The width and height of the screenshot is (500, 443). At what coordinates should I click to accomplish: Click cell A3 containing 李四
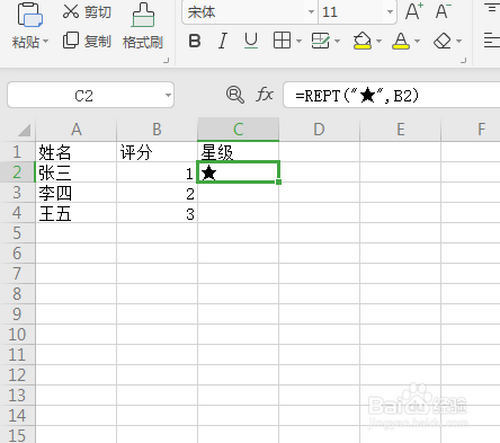click(76, 193)
